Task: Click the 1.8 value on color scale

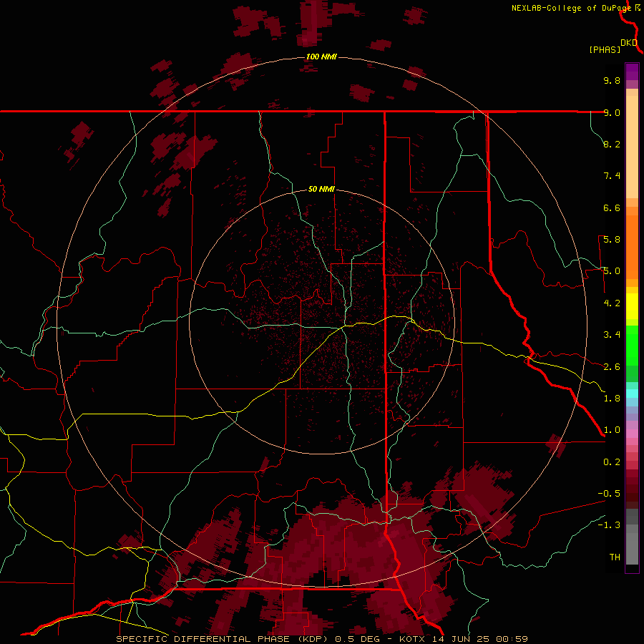Action: point(612,399)
